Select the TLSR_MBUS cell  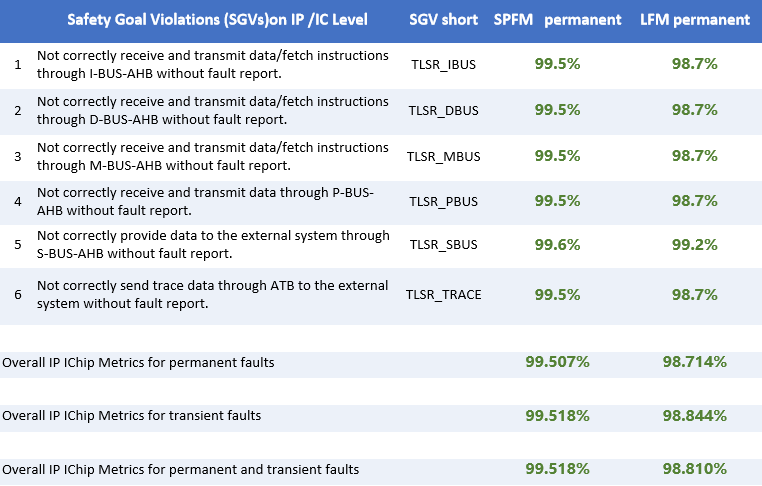tap(443, 156)
